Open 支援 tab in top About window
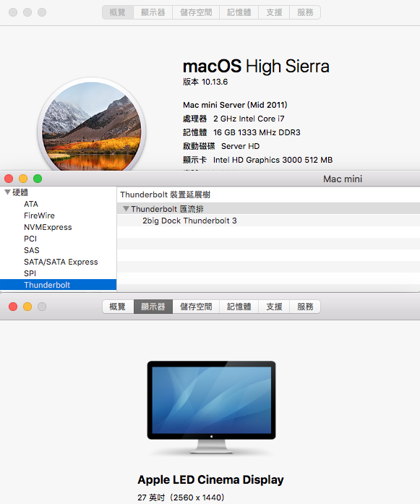Screen dimensions: 420x504 274,12
